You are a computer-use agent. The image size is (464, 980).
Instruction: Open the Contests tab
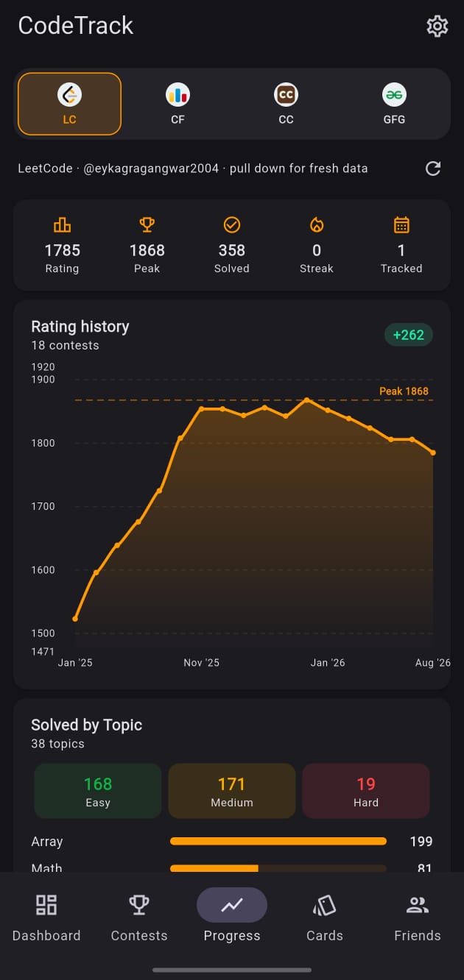coord(139,917)
